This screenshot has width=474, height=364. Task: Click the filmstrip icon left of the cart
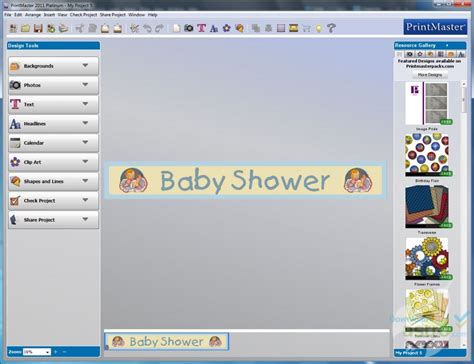click(293, 28)
